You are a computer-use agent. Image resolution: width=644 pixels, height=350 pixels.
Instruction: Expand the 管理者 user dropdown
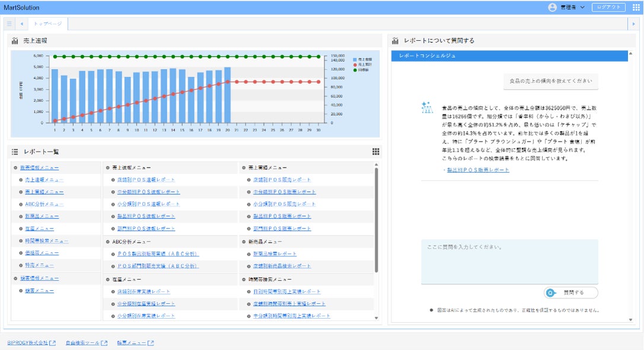pos(572,7)
